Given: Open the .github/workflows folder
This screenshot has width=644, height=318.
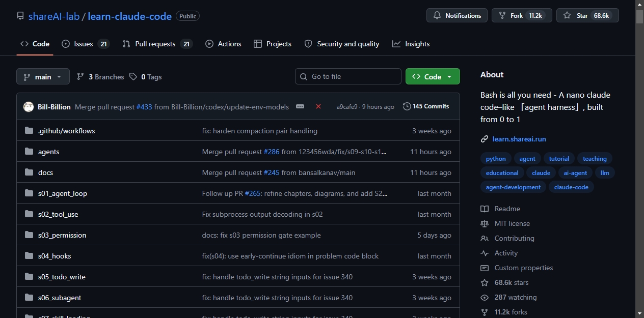Looking at the screenshot, I should (66, 131).
